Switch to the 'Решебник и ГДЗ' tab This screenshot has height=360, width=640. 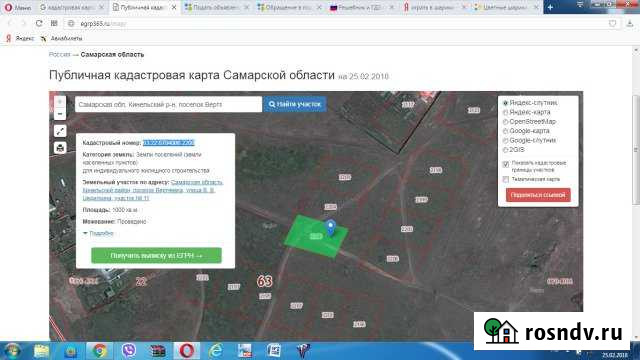pyautogui.click(x=362, y=7)
